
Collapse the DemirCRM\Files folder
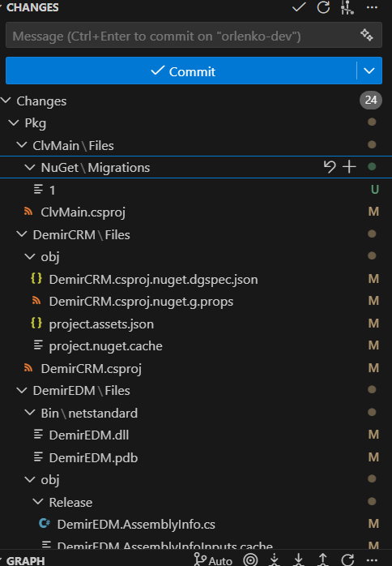click(x=22, y=234)
